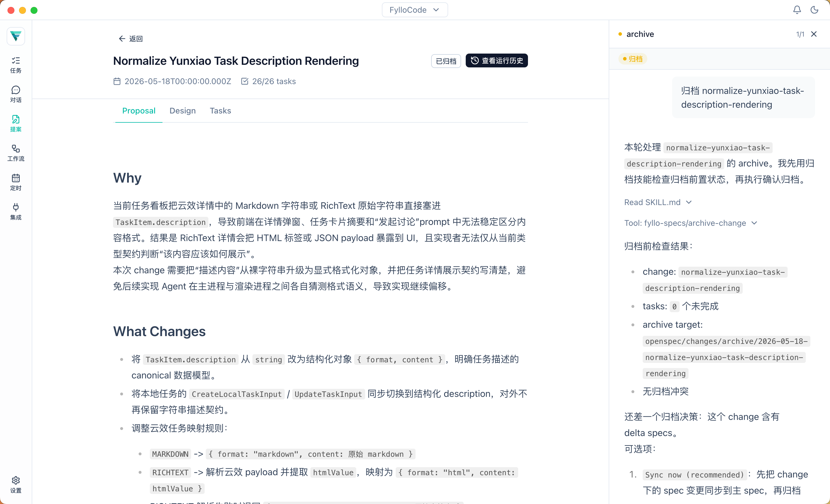
Task: Click the MARKDOWN code label
Action: (x=170, y=454)
